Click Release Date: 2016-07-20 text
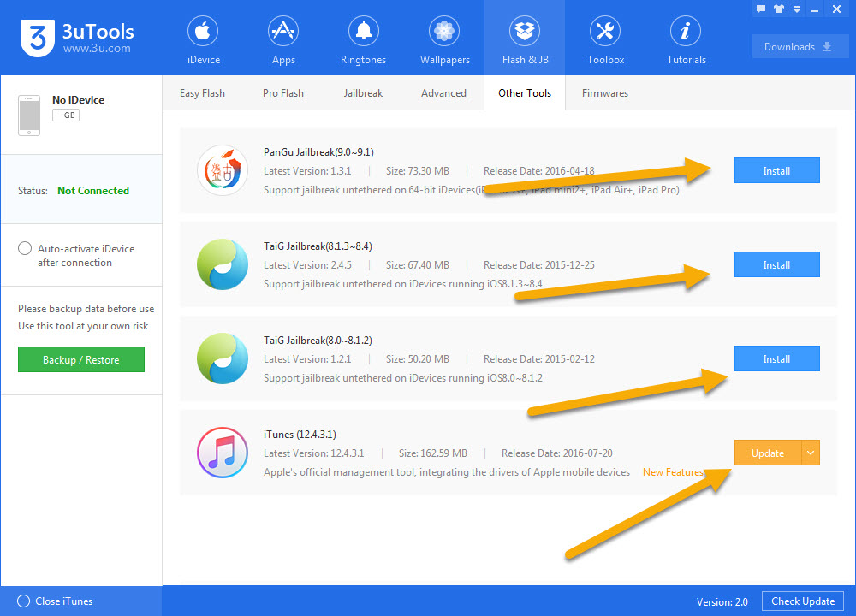The width and height of the screenshot is (856, 616). click(557, 453)
